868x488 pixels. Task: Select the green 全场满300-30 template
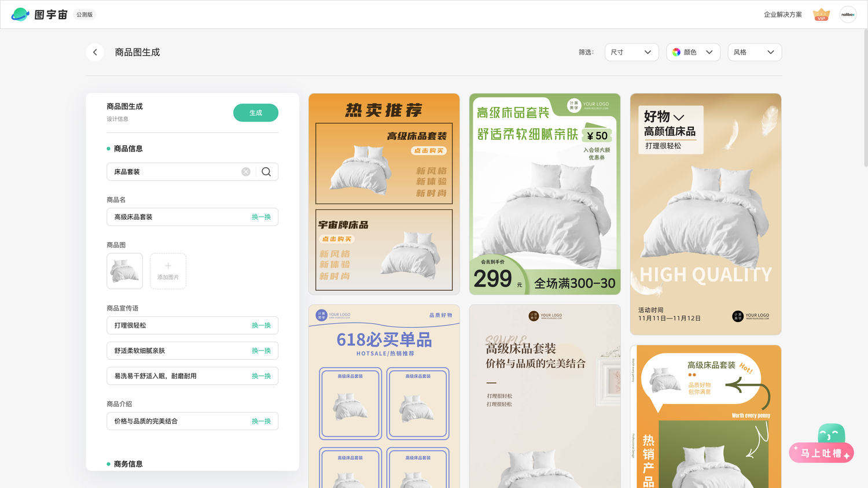(545, 194)
